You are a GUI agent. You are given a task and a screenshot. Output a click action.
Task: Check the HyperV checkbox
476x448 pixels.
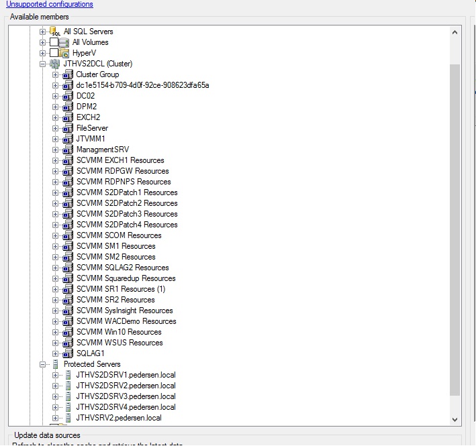tap(54, 53)
